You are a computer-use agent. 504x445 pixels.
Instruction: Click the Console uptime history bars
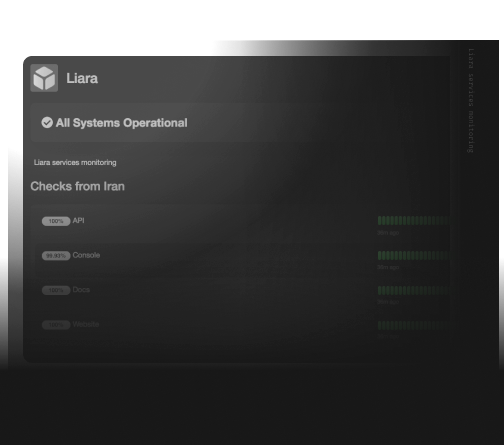click(x=413, y=255)
